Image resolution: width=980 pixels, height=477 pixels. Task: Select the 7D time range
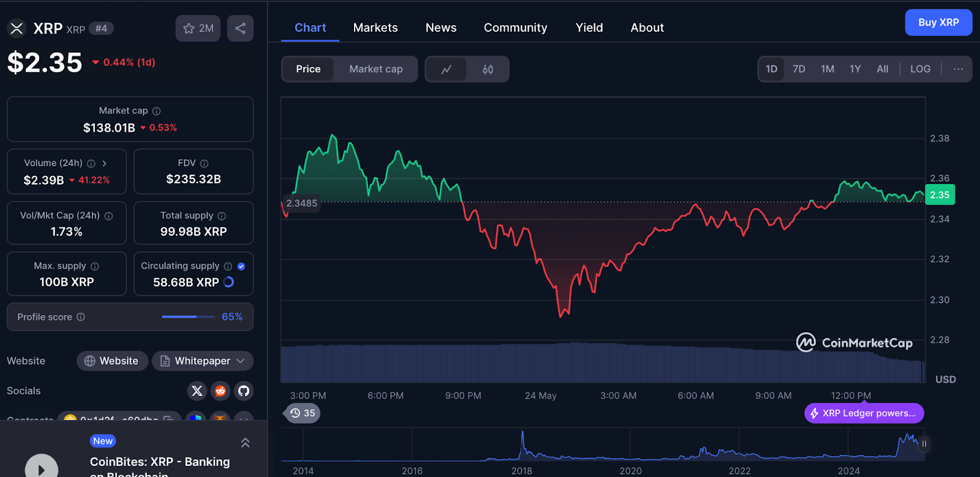[799, 69]
